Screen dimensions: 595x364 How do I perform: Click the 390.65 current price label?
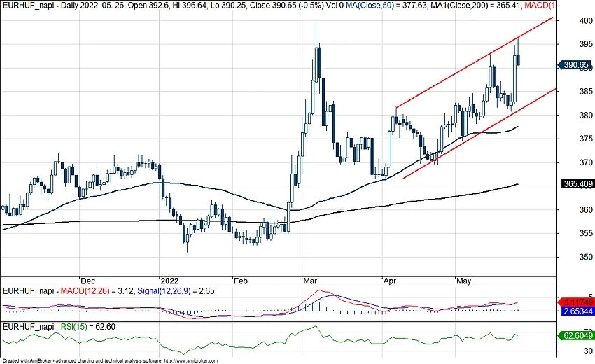575,65
